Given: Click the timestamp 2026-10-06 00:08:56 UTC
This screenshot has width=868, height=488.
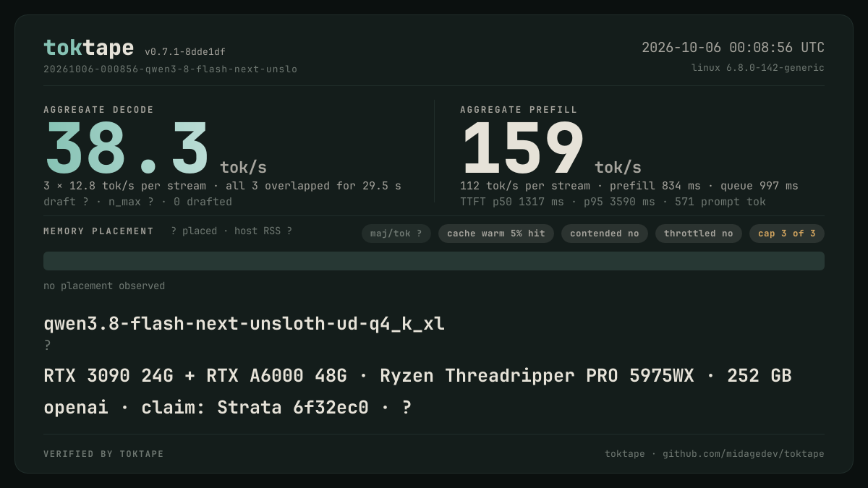Looking at the screenshot, I should coord(733,48).
